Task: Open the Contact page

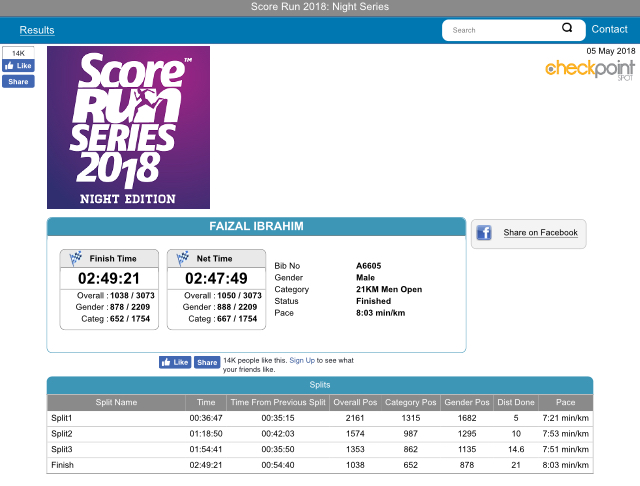Action: (609, 29)
